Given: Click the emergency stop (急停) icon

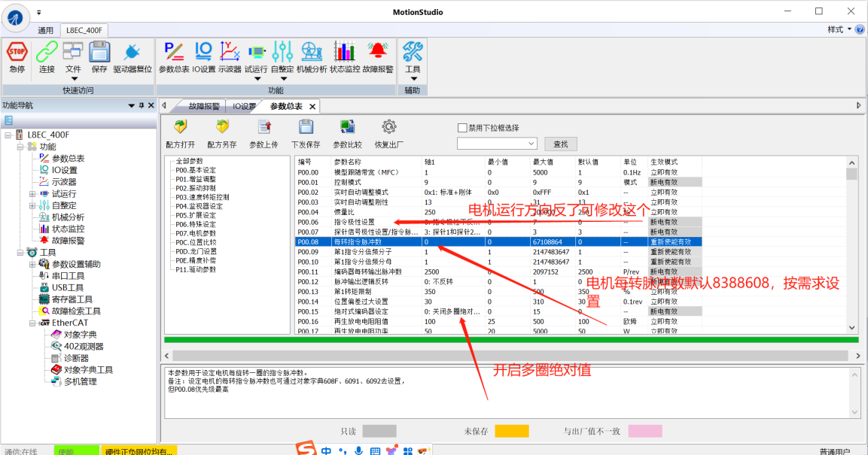Looking at the screenshot, I should tap(17, 52).
